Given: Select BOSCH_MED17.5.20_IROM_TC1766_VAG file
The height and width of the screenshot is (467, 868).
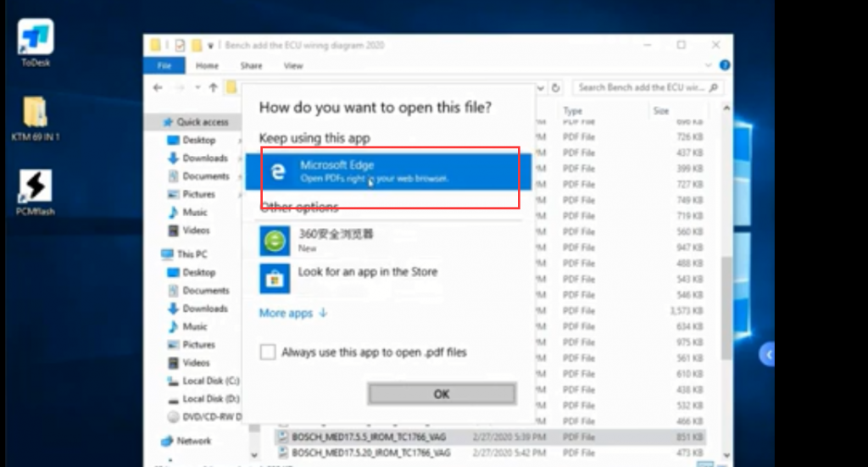Looking at the screenshot, I should (x=371, y=453).
